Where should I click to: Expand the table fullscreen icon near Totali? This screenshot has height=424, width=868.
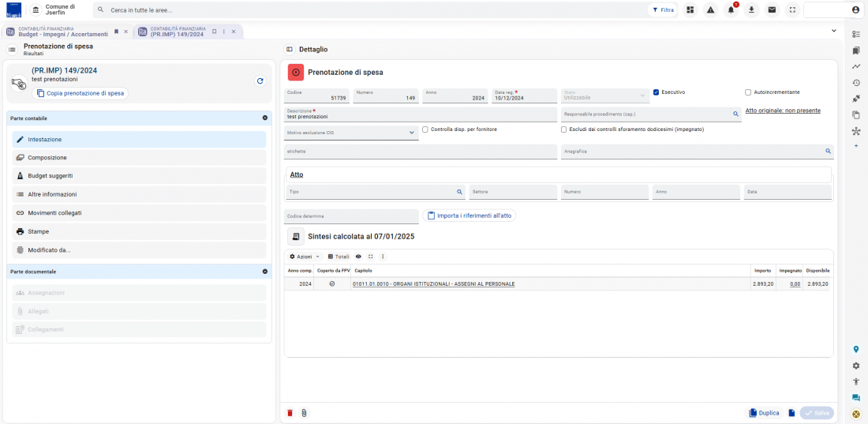[370, 257]
